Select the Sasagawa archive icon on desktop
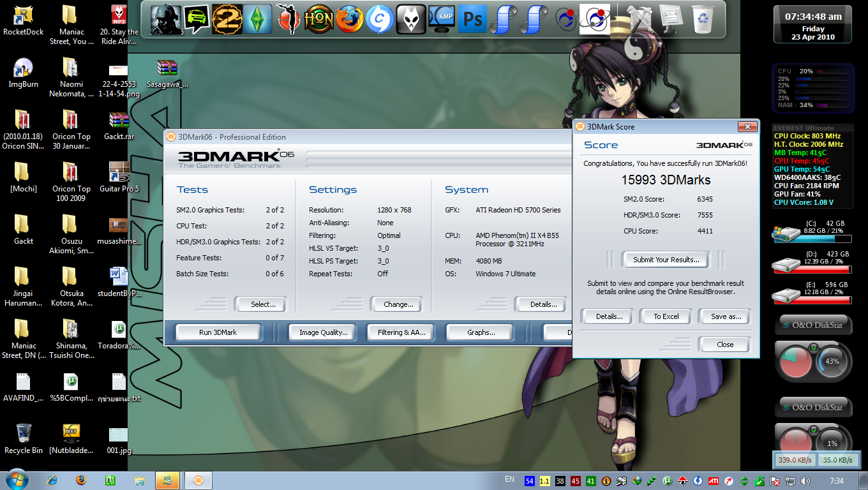 coord(167,73)
